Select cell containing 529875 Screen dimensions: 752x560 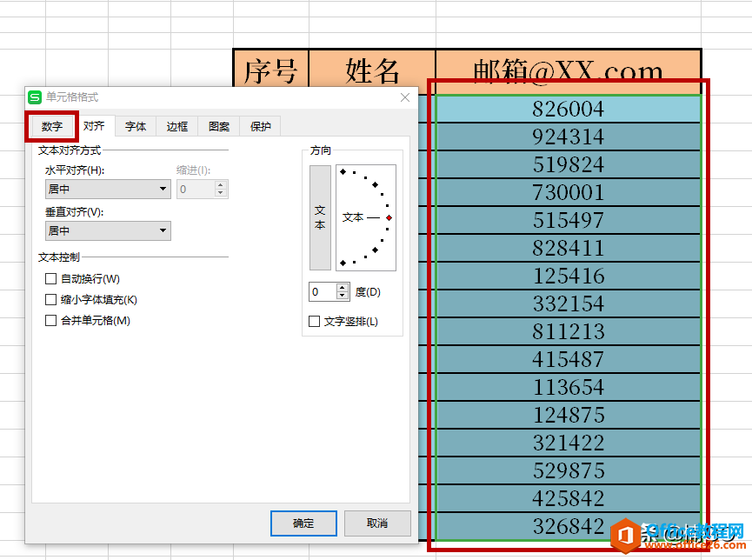[x=569, y=470]
